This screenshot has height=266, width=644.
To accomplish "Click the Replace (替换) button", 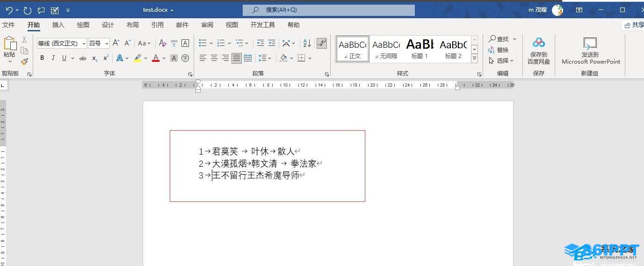I will pos(498,50).
